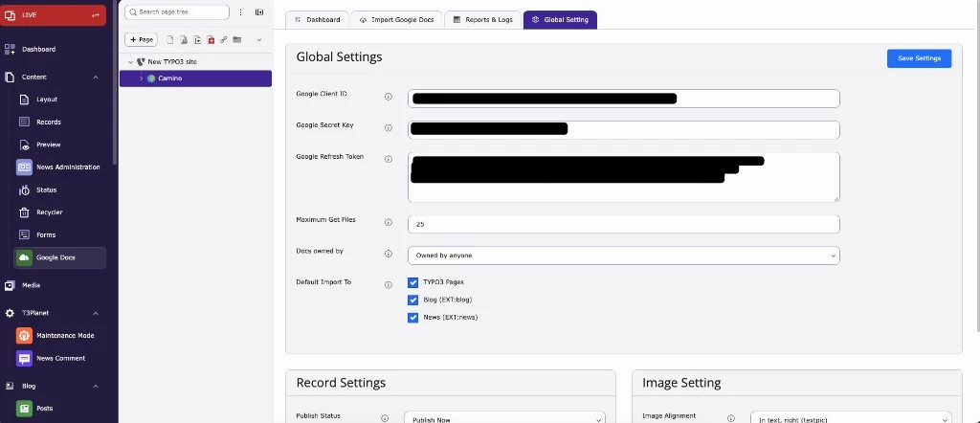Collapse the Blog section in sidebar
The height and width of the screenshot is (423, 980).
96,386
